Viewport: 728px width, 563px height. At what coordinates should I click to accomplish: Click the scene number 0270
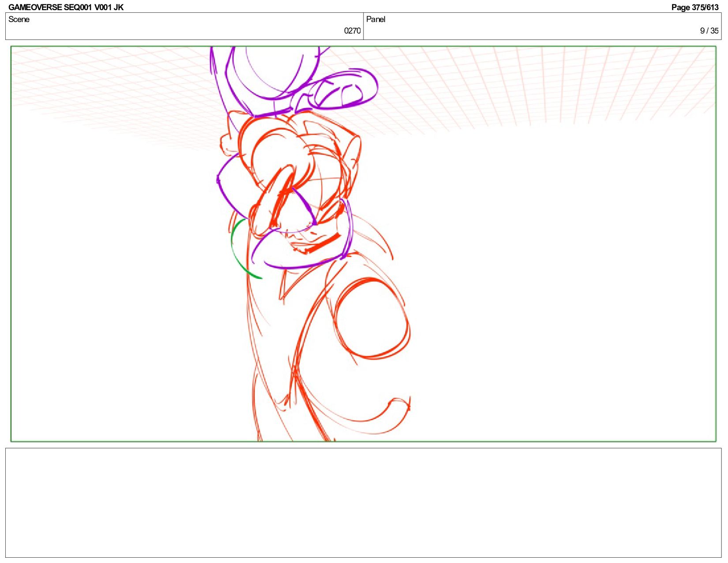[352, 30]
